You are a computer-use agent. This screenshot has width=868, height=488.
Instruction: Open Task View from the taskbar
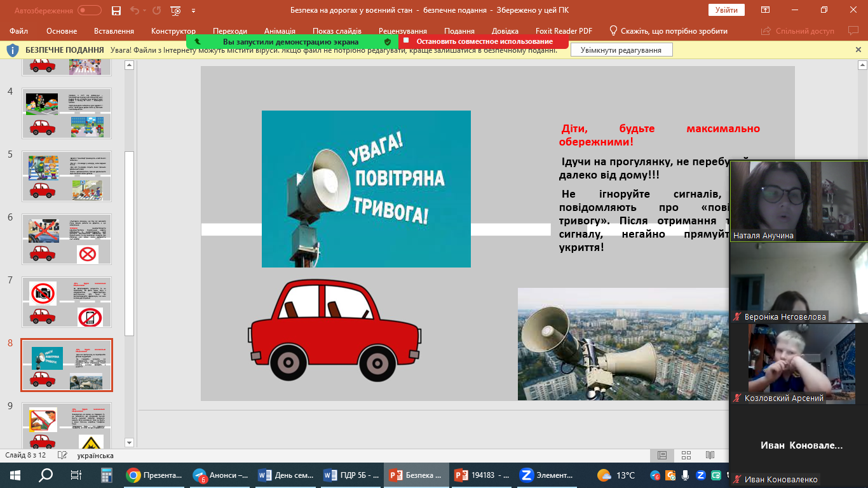click(76, 475)
